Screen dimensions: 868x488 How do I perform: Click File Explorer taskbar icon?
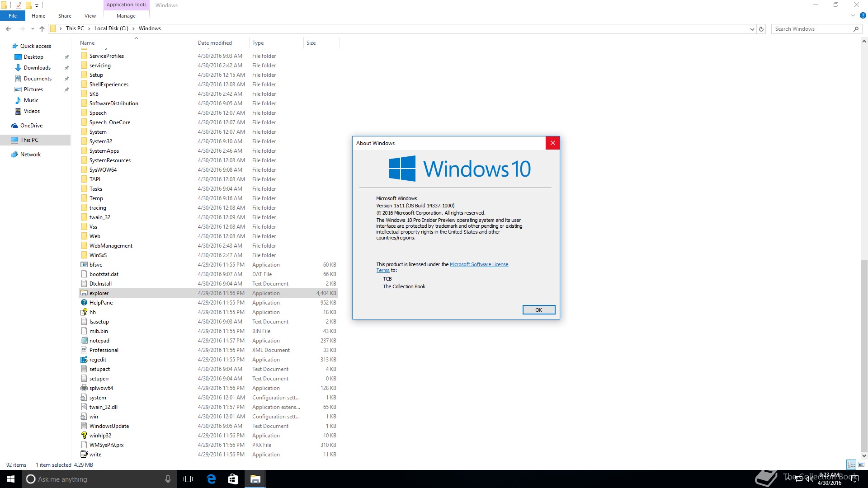pos(255,479)
